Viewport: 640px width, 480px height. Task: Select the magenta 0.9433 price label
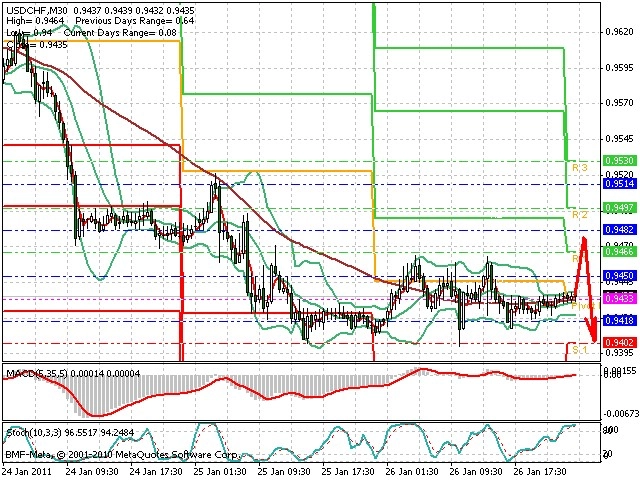coord(620,298)
